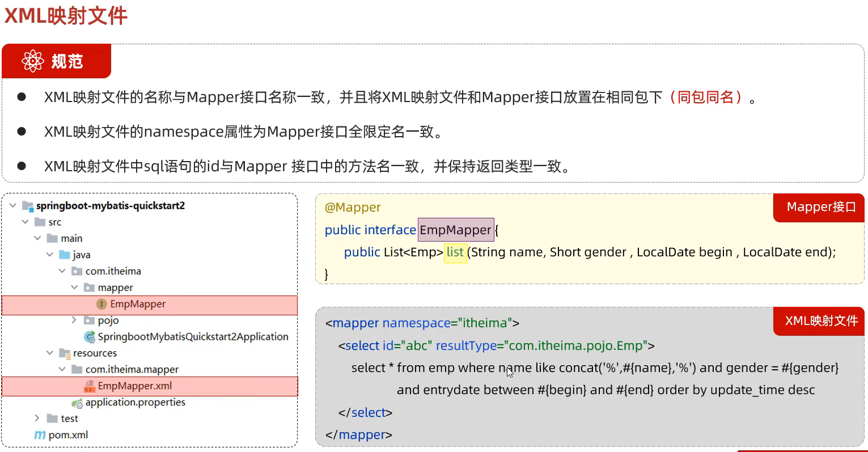Click the namespace value "itheima" in XML
This screenshot has width=868, height=452.
point(485,323)
